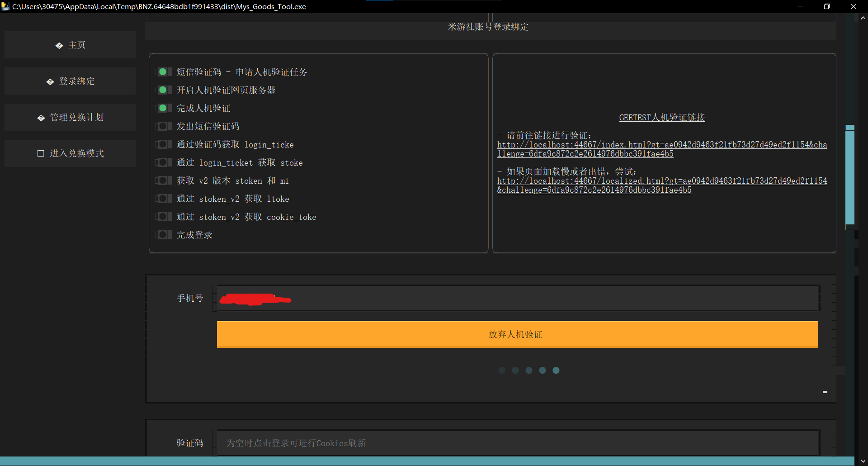Check 通过 login_ticket 获取 stoke

click(x=163, y=162)
